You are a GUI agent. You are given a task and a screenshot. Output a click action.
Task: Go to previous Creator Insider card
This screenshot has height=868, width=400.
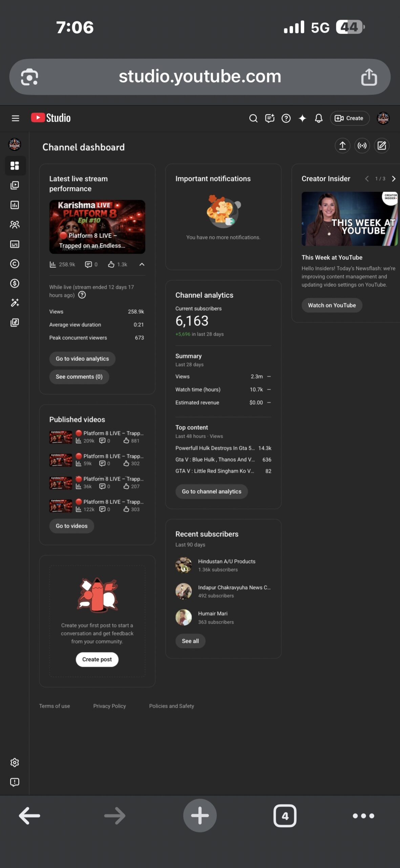[367, 179]
